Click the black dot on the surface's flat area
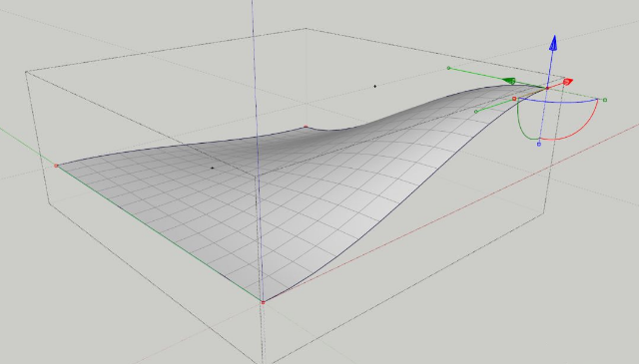Image resolution: width=639 pixels, height=364 pixels. [x=212, y=168]
